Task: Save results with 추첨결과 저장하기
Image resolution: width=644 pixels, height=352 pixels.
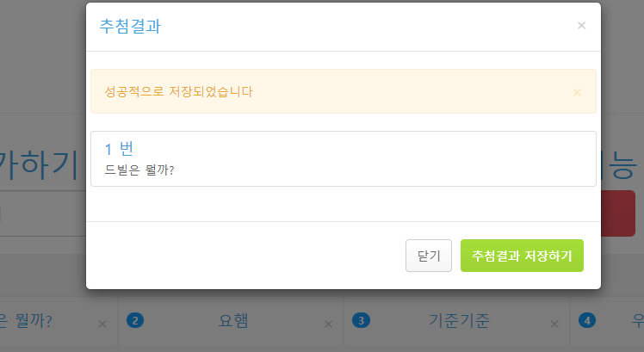Action: tap(522, 256)
